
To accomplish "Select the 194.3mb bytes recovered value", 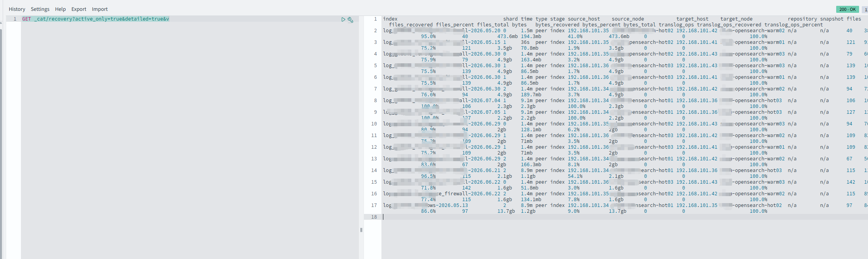I will coord(531,36).
